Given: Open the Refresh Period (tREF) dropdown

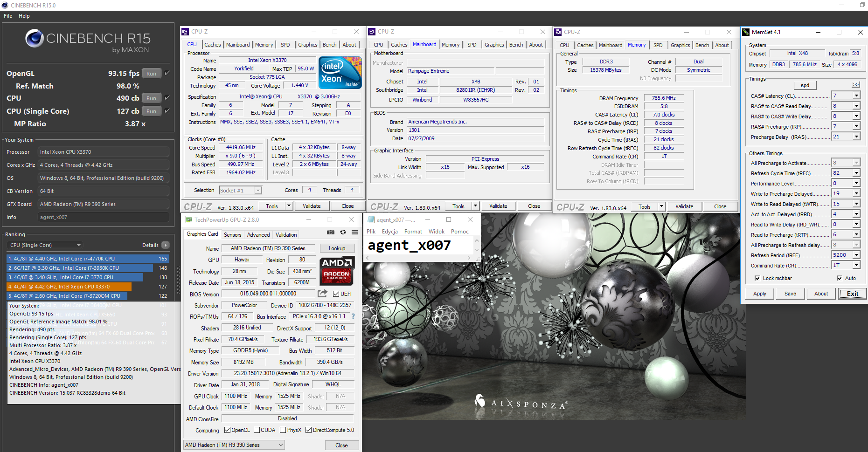Looking at the screenshot, I should point(856,255).
